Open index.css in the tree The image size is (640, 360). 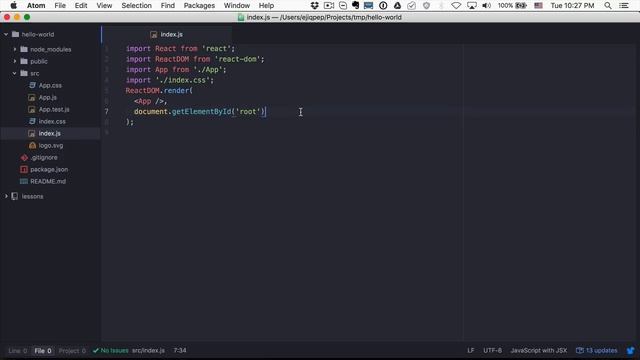52,121
